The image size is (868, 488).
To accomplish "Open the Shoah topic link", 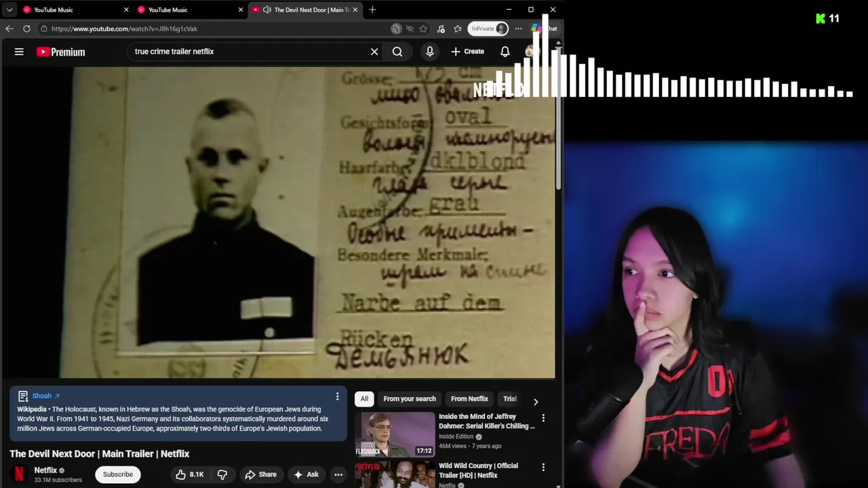I will (45, 396).
